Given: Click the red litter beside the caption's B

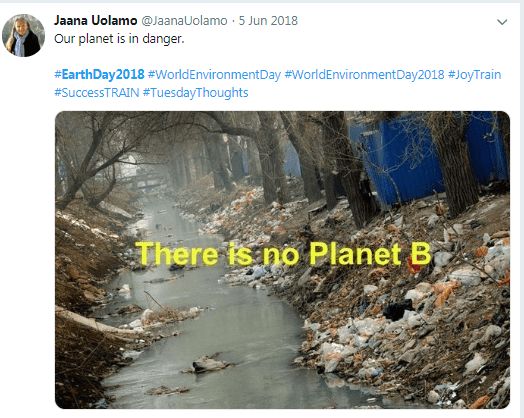Looking at the screenshot, I should click(x=413, y=268).
